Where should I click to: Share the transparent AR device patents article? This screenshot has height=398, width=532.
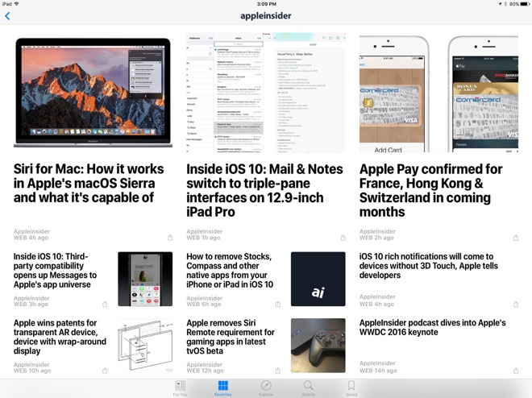click(105, 371)
